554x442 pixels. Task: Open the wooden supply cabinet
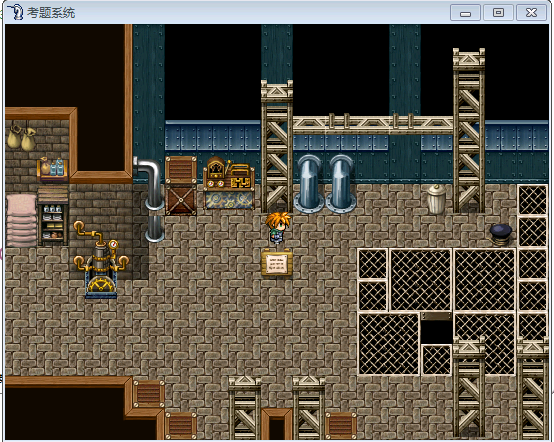(x=53, y=216)
